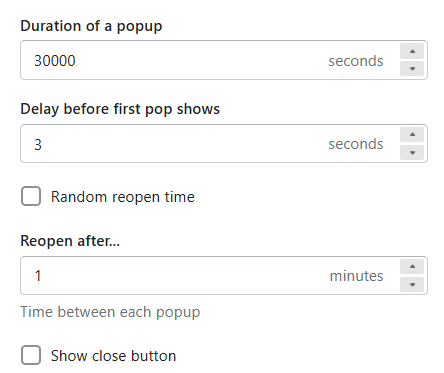The image size is (444, 373).
Task: Raise the Reopen after minutes value
Action: (412, 267)
